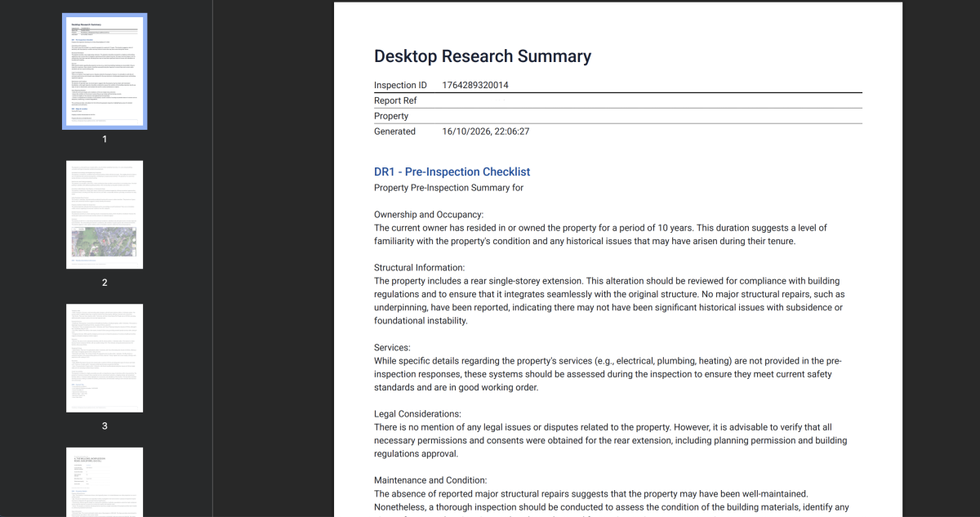Select generated timestamp 16/10/2026, 22:06:27
Screen dimensions: 980x517
[486, 131]
